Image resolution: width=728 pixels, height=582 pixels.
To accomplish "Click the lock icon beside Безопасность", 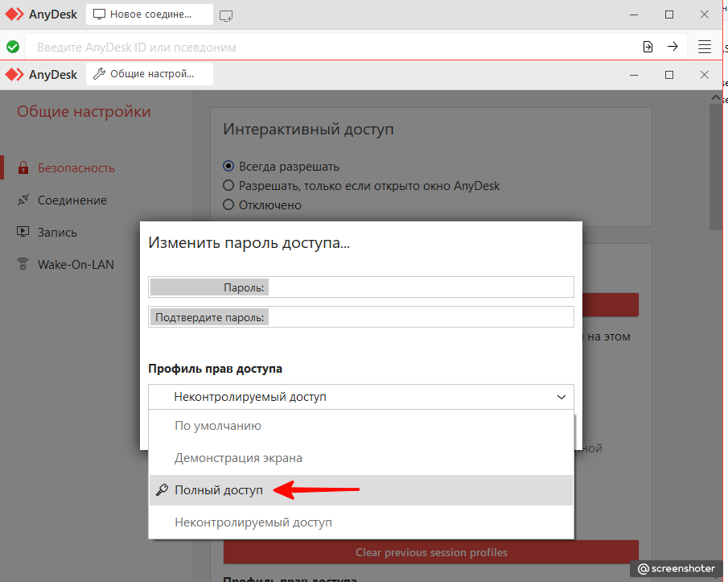I will point(23,167).
